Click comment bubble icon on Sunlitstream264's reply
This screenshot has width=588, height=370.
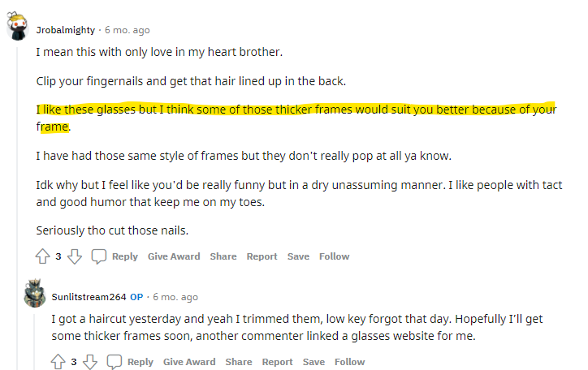[x=115, y=362]
